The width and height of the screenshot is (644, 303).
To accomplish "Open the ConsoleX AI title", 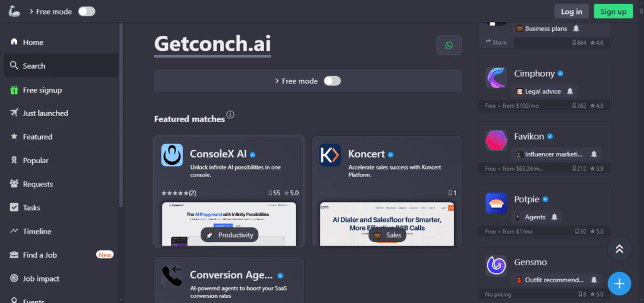I will tap(218, 154).
